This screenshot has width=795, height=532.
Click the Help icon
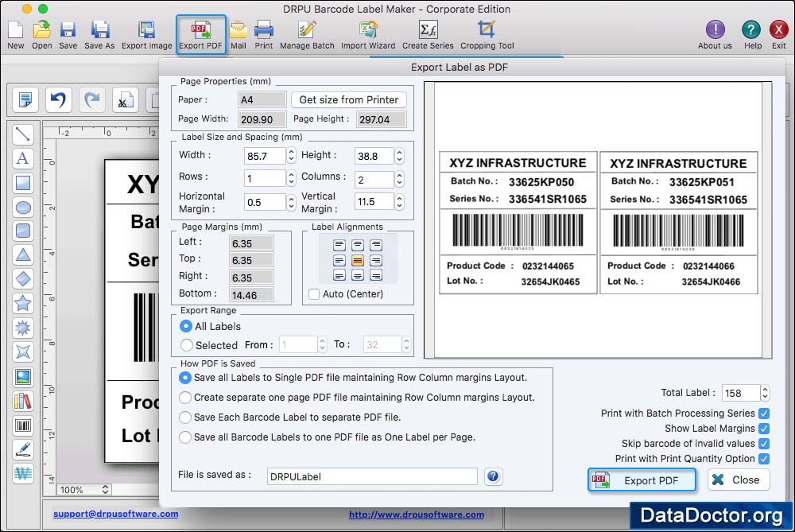click(751, 35)
